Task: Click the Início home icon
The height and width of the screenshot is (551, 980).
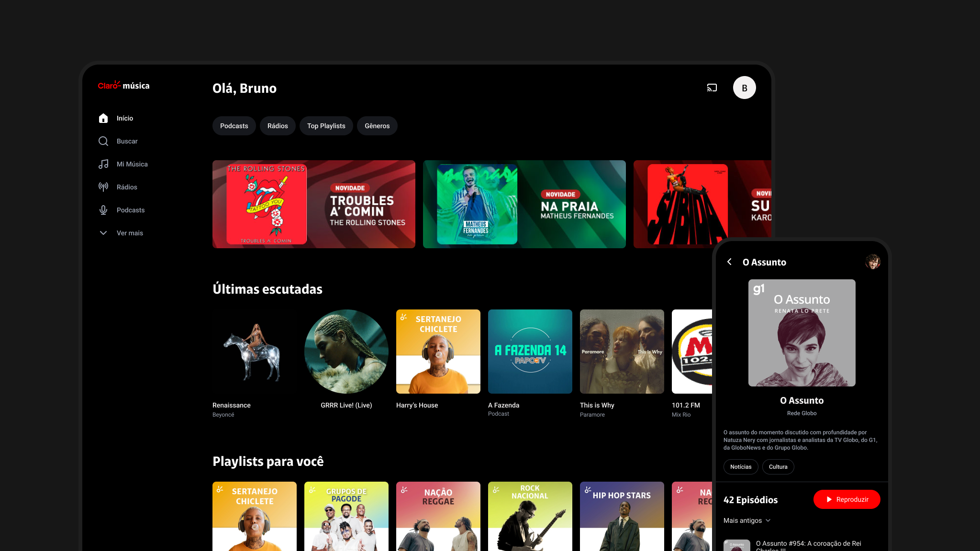Action: tap(103, 118)
